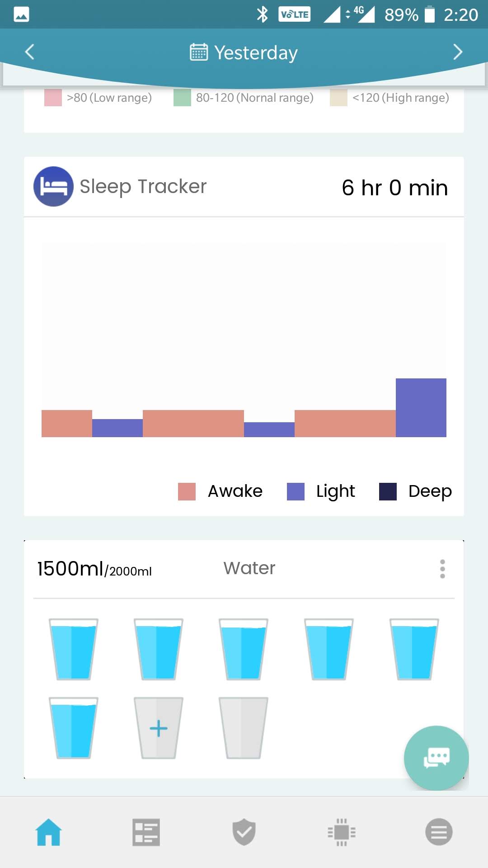Toggle the sixth filled water glass

pyautogui.click(x=74, y=728)
